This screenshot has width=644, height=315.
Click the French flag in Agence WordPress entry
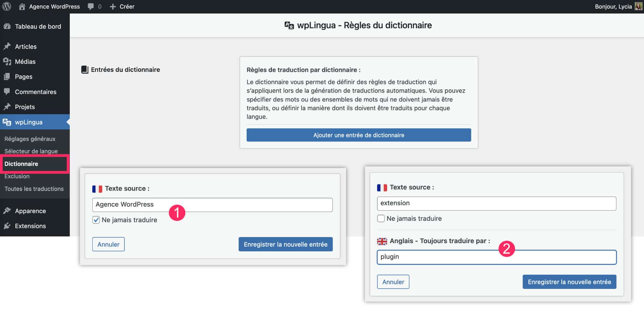[97, 189]
